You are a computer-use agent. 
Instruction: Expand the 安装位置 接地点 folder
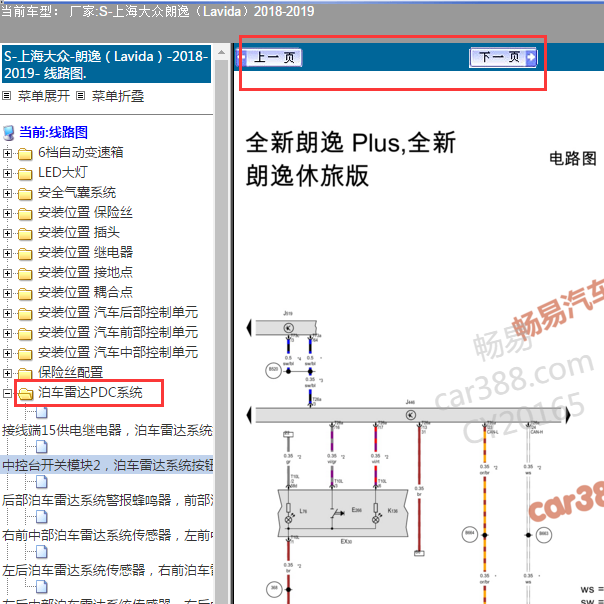point(7,273)
